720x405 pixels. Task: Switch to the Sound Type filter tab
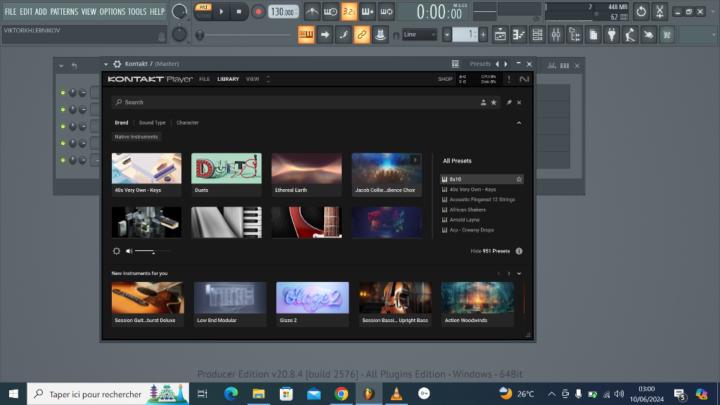(152, 123)
